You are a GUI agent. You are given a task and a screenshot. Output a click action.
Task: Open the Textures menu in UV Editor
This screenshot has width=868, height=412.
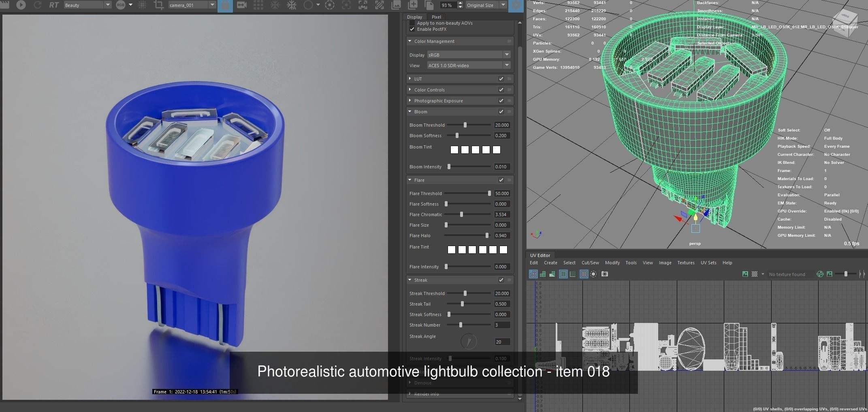[686, 263]
